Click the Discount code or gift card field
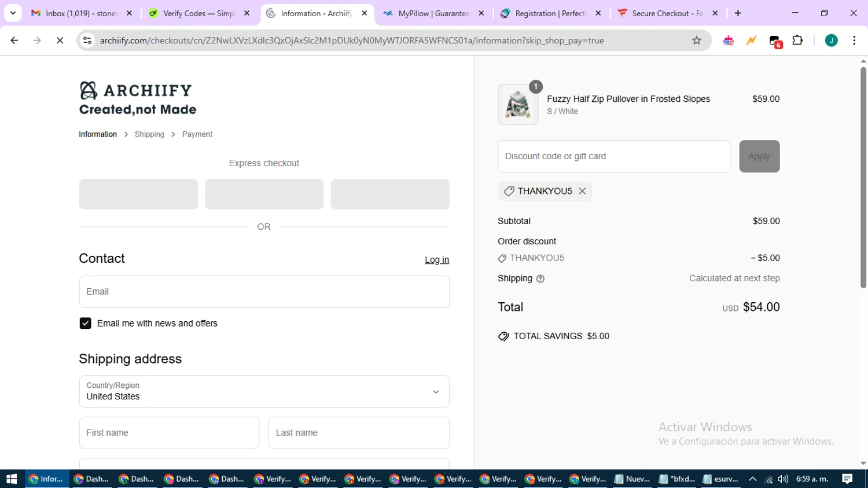 (614, 156)
